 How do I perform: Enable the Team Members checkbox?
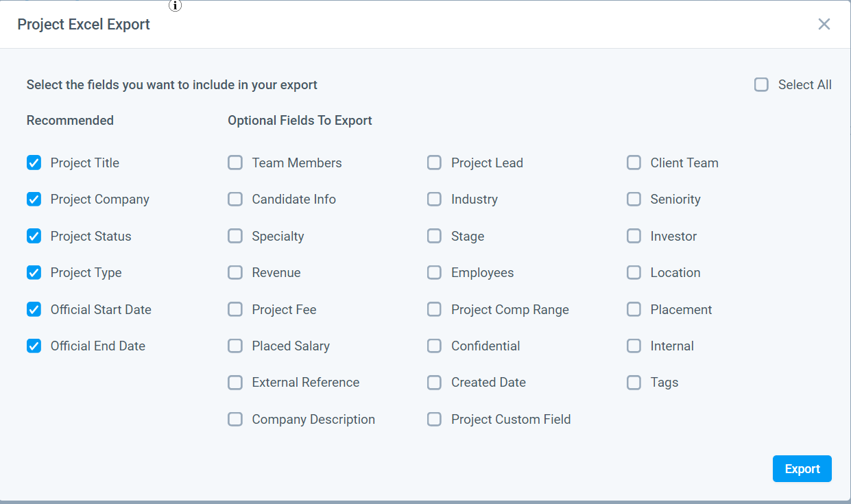[235, 163]
